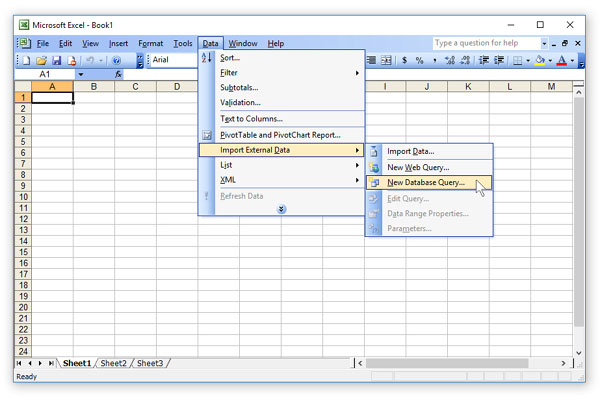
Task: Click the PivotTable icon in Data menu
Action: point(207,135)
